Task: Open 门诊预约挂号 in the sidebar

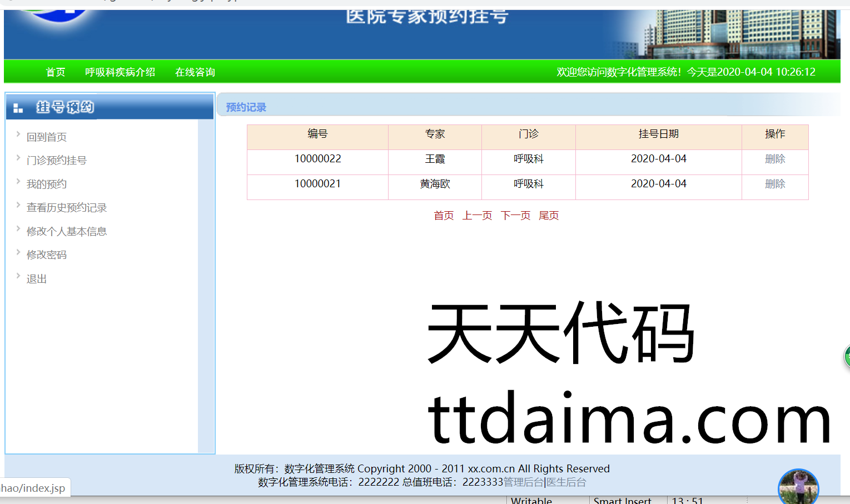Action: click(57, 161)
